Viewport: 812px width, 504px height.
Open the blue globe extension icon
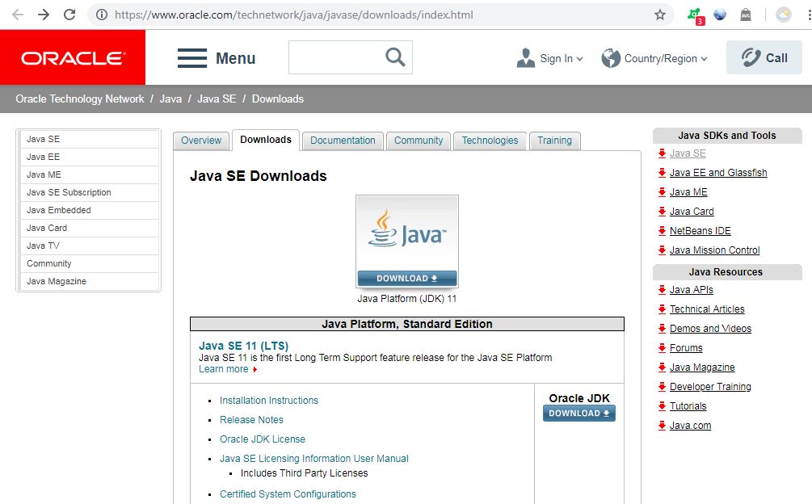pos(720,15)
